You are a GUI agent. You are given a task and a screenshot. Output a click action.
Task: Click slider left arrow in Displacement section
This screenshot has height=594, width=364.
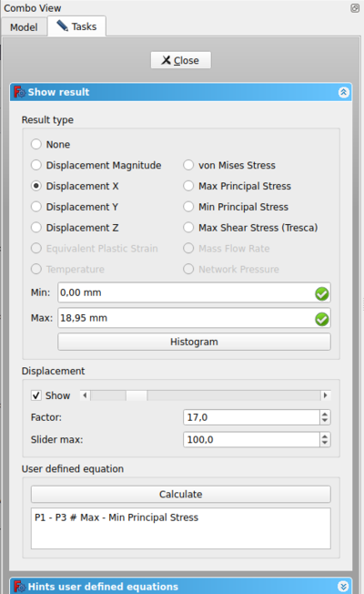pos(86,395)
